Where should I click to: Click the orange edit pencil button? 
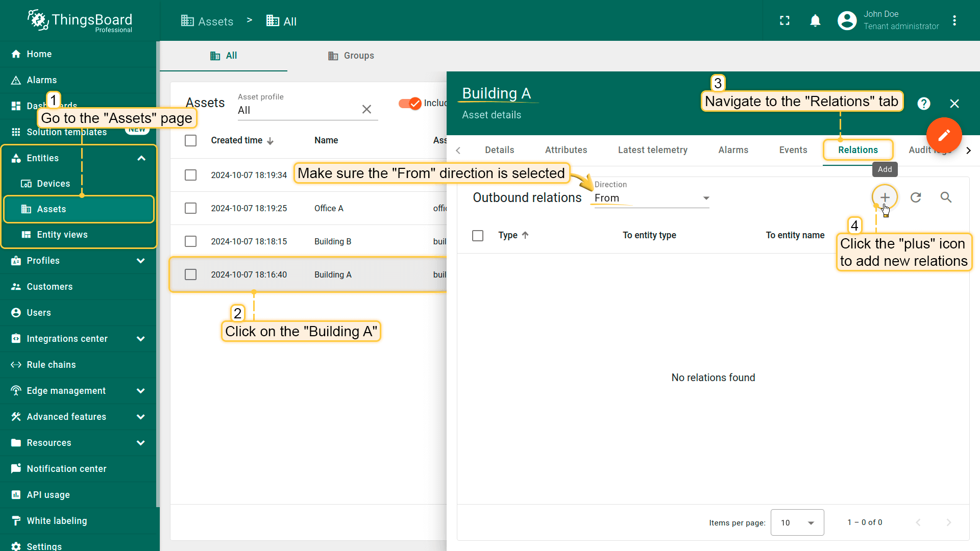[x=944, y=135]
